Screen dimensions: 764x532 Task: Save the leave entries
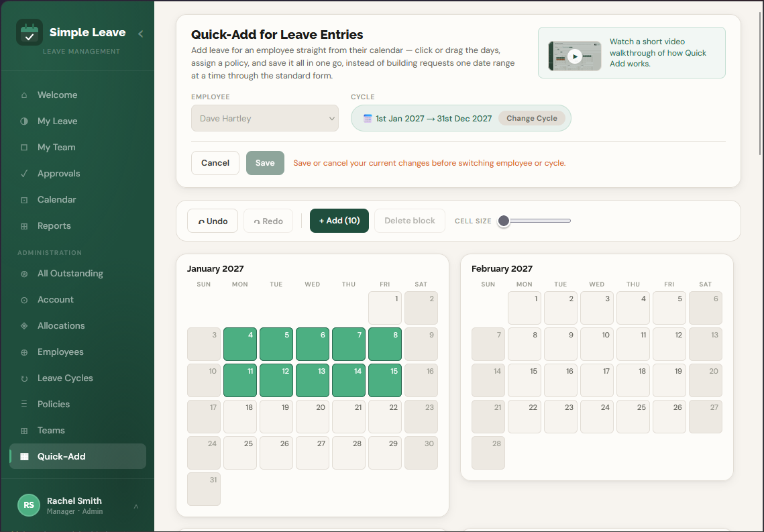pos(265,163)
